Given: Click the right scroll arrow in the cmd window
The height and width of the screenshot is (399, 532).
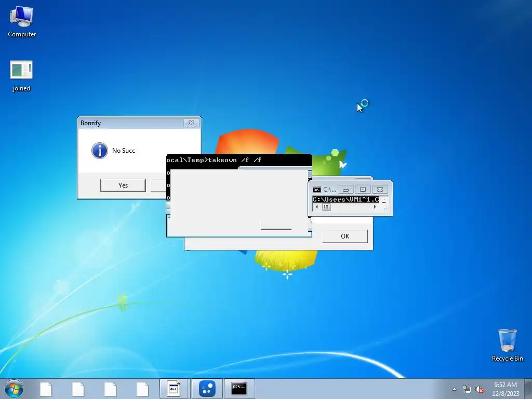Looking at the screenshot, I should (x=375, y=207).
